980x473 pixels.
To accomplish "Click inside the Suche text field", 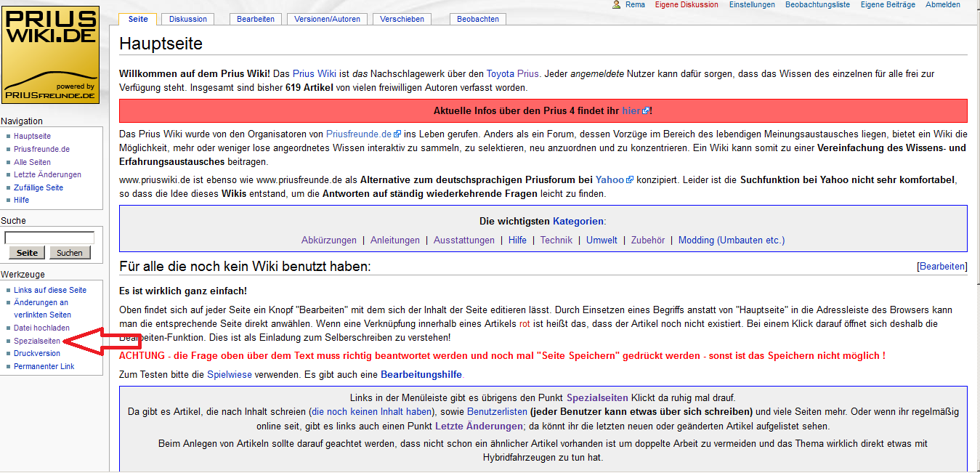I will point(49,238).
